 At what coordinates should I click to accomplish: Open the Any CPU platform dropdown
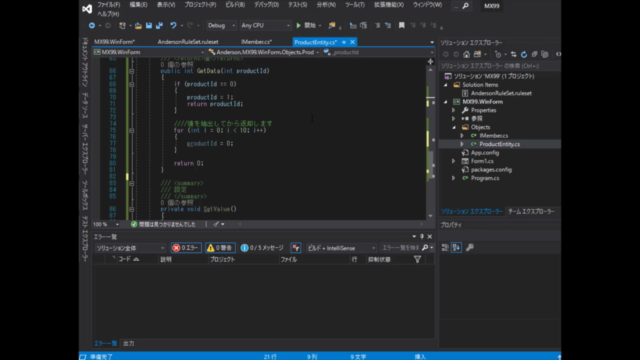(x=265, y=25)
